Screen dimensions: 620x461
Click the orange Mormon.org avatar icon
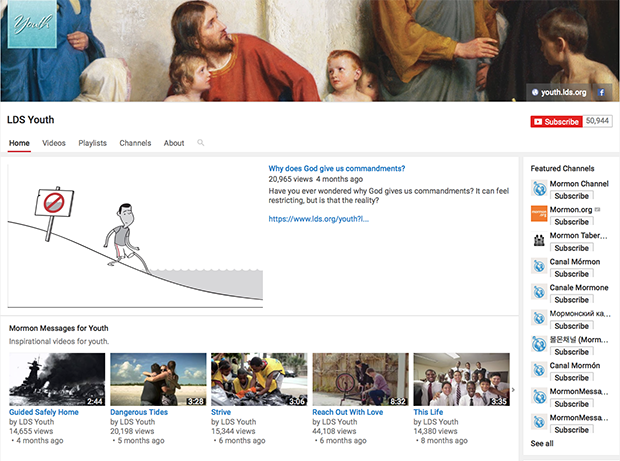(539, 214)
